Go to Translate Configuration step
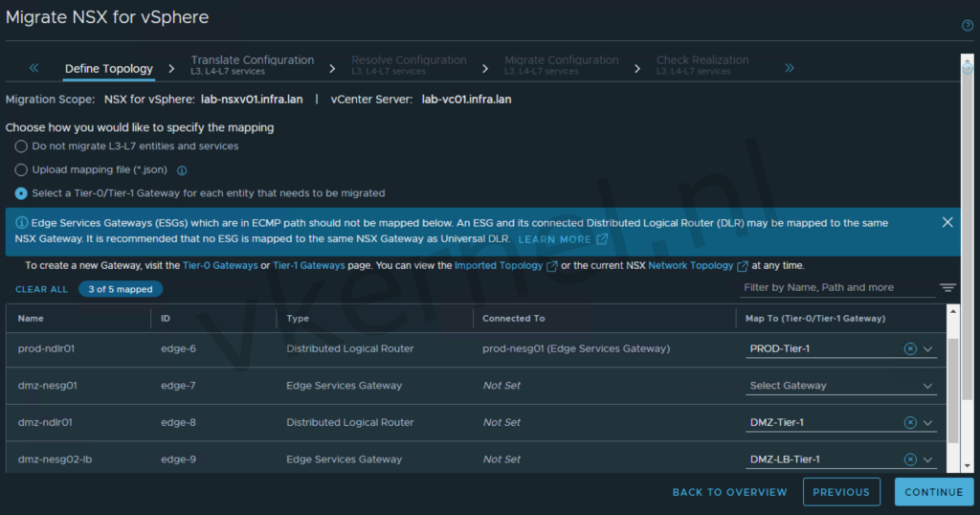The height and width of the screenshot is (515, 980). pos(252,64)
